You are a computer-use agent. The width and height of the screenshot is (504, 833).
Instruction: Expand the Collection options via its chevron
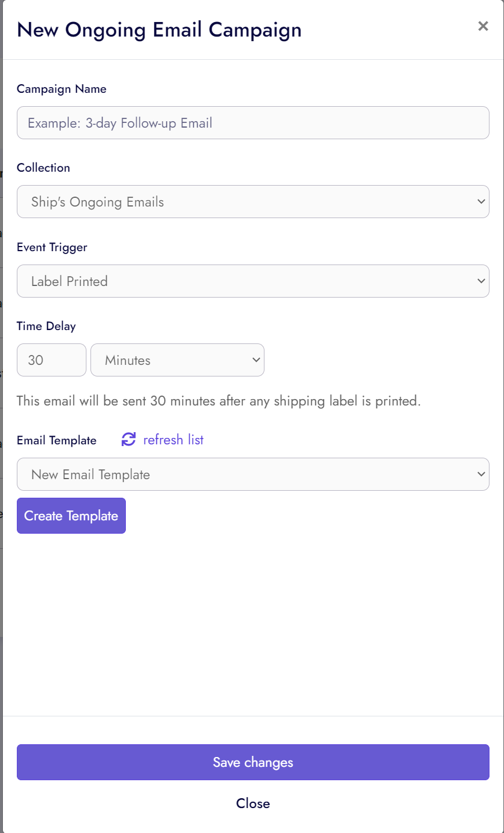coord(480,201)
